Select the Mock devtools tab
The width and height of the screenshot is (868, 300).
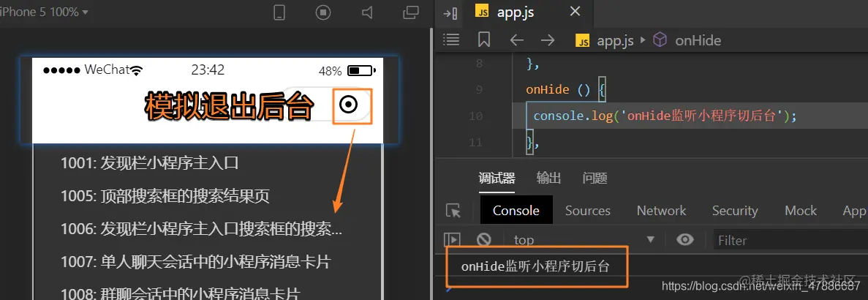(801, 210)
